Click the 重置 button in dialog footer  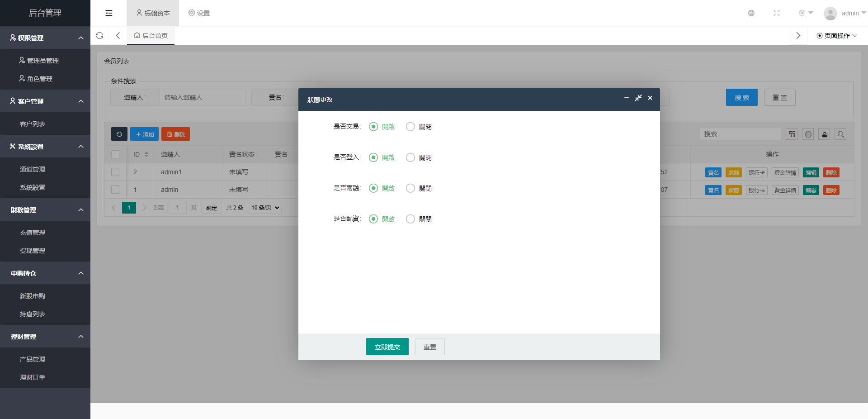429,347
